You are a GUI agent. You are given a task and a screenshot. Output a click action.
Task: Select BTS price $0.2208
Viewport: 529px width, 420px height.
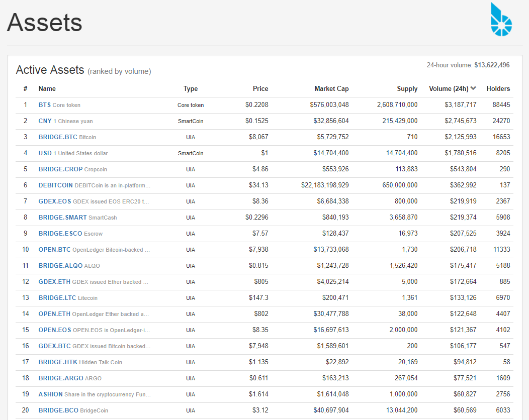[x=257, y=105]
